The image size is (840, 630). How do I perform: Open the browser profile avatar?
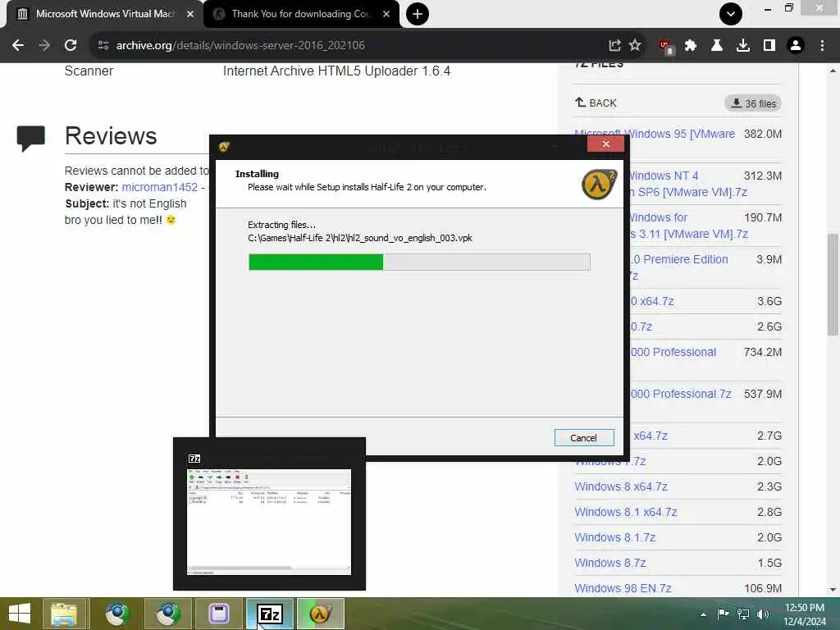pos(796,46)
